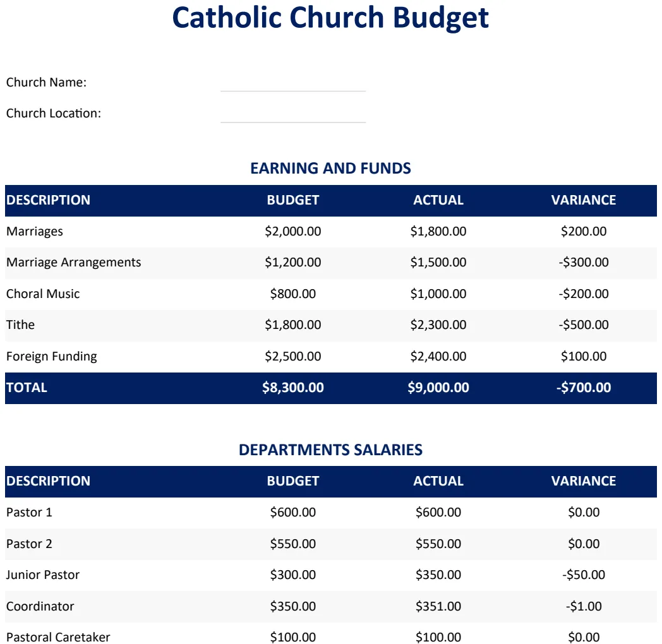Click Coordinator budget value $350.00

point(293,606)
